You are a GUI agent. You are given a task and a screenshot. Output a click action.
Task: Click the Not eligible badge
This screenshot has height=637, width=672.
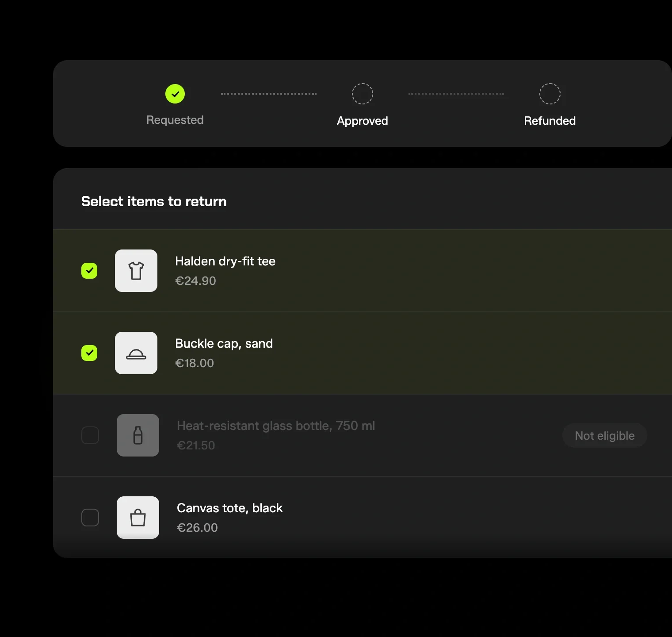click(x=605, y=436)
